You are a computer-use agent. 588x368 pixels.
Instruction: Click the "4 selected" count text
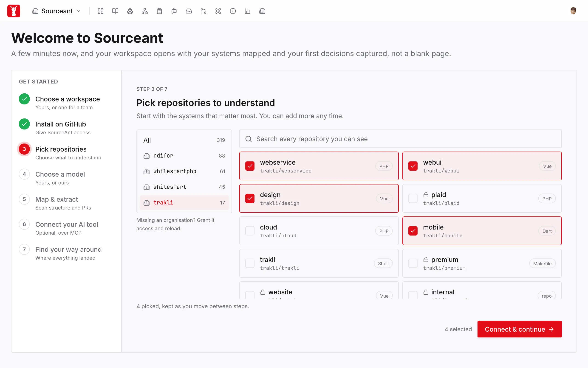458,329
